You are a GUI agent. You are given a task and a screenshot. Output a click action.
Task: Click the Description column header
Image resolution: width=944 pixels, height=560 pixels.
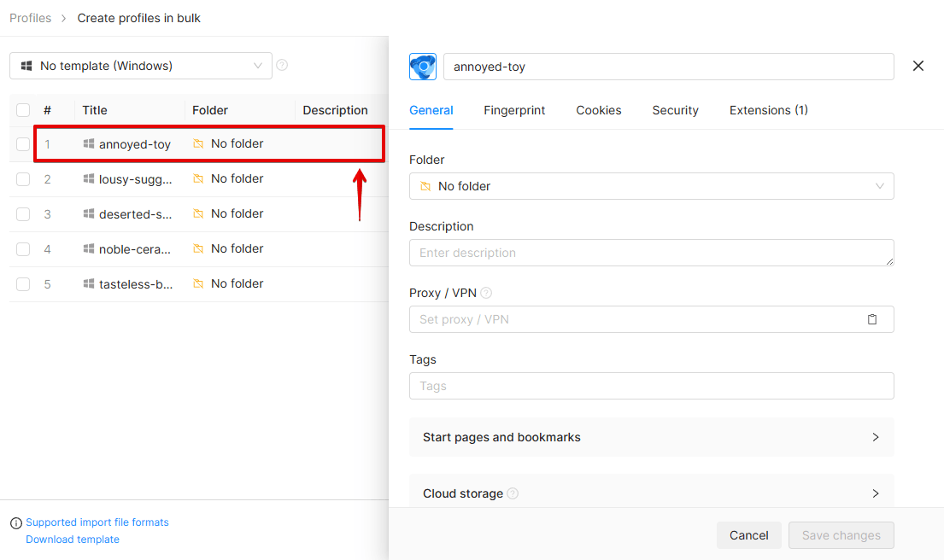coord(336,110)
